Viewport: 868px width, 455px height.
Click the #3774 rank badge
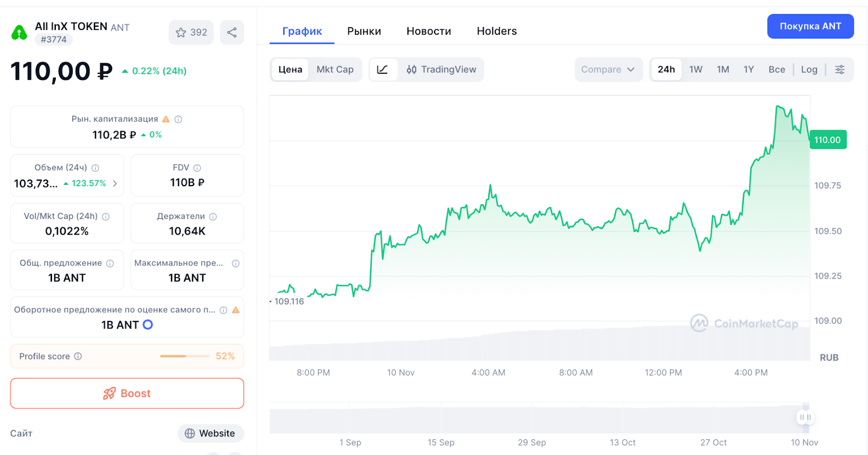tap(54, 39)
